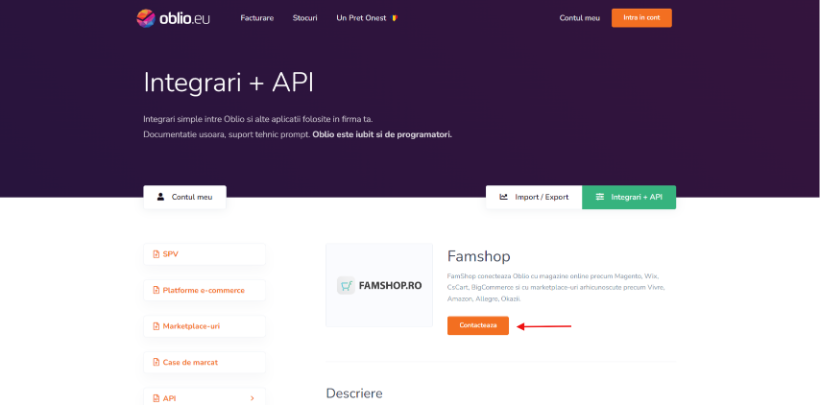This screenshot has height=405, width=820.
Task: Click the FAMSHOP.RO logo thumbnail
Action: [379, 285]
